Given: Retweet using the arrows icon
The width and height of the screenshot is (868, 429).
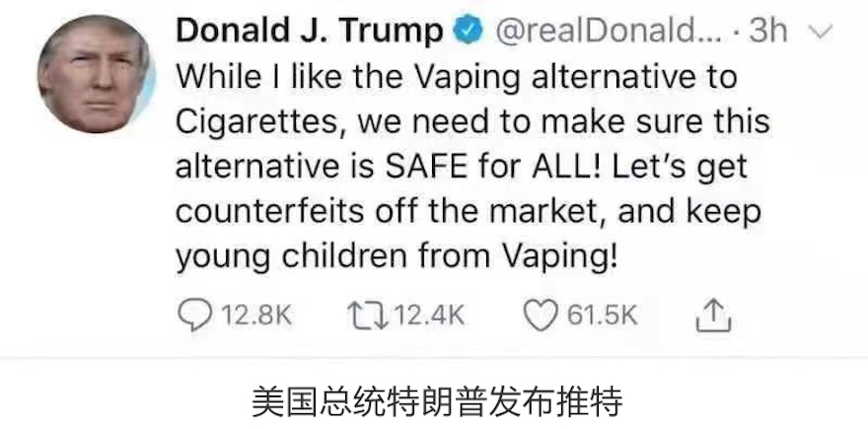Looking at the screenshot, I should click(x=368, y=316).
